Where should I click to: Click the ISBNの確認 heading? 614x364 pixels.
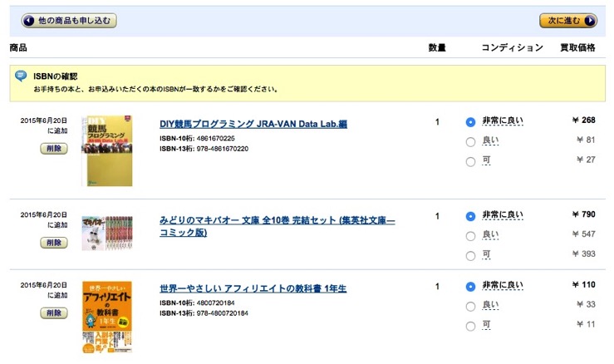(x=55, y=76)
